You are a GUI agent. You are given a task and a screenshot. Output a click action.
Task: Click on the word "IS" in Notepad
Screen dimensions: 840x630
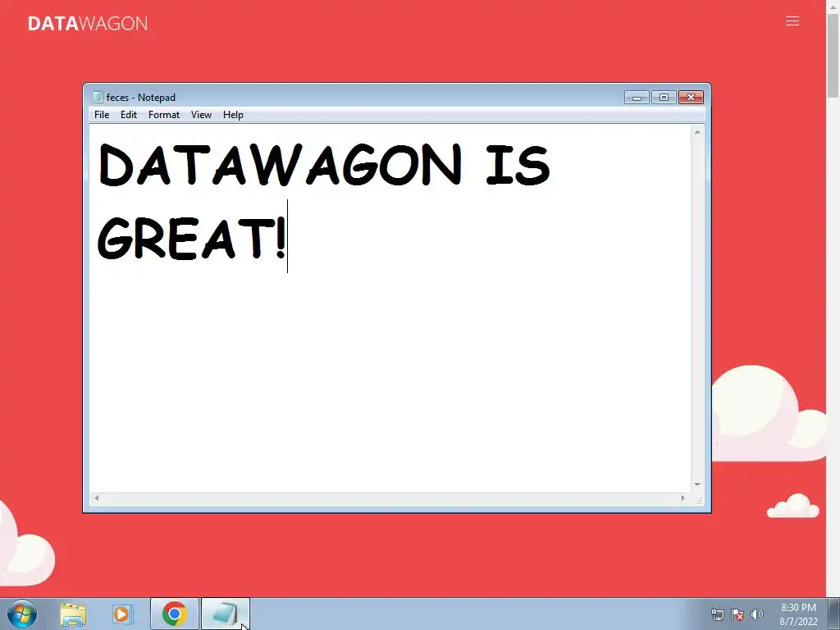tap(518, 165)
